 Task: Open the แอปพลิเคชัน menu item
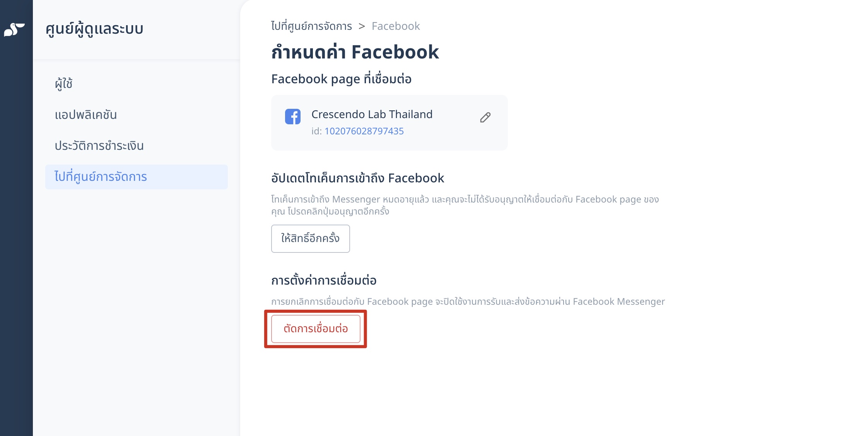point(86,115)
